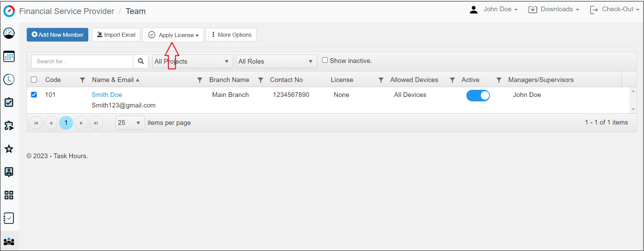Click the magnifier search icon button
Image resolution: width=644 pixels, height=251 pixels.
click(x=141, y=61)
